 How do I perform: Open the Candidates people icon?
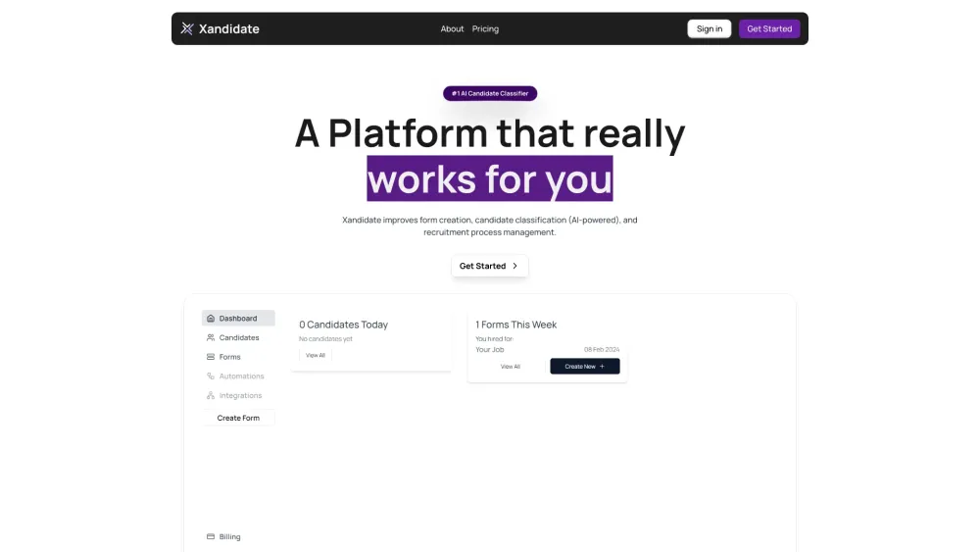211,337
